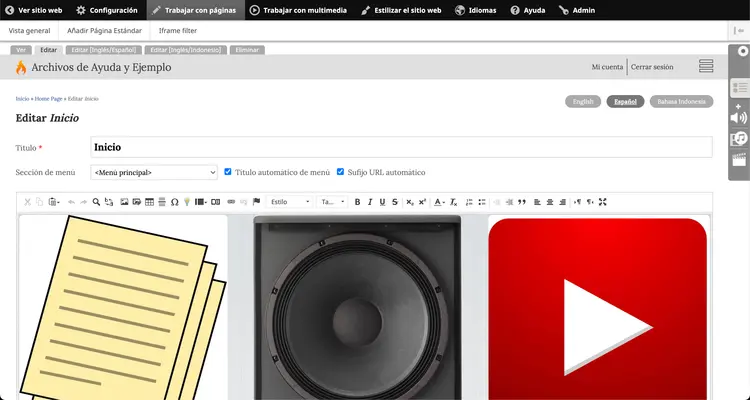Open the Sección de menú dropdown
Image resolution: width=750 pixels, height=400 pixels.
(153, 172)
